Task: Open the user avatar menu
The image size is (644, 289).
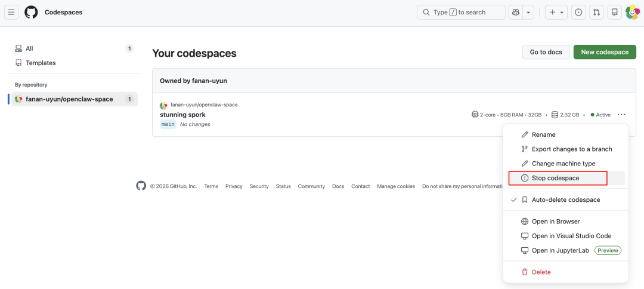Action: 632,12
